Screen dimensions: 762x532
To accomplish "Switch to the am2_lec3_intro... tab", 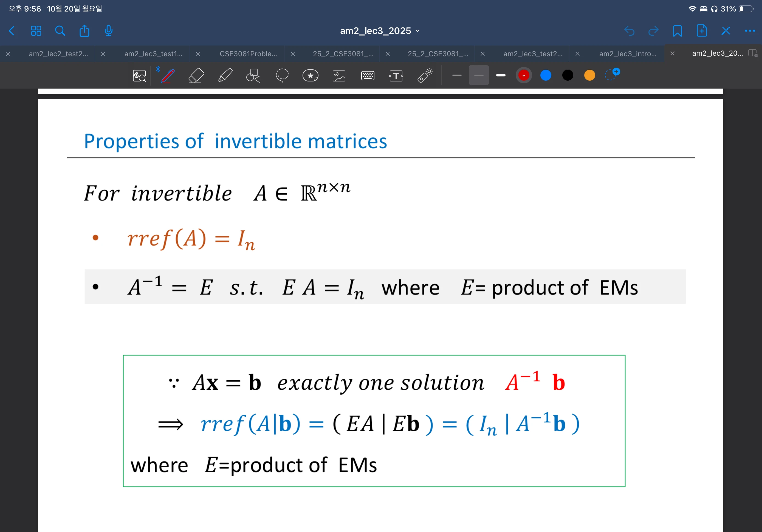I will pos(627,54).
